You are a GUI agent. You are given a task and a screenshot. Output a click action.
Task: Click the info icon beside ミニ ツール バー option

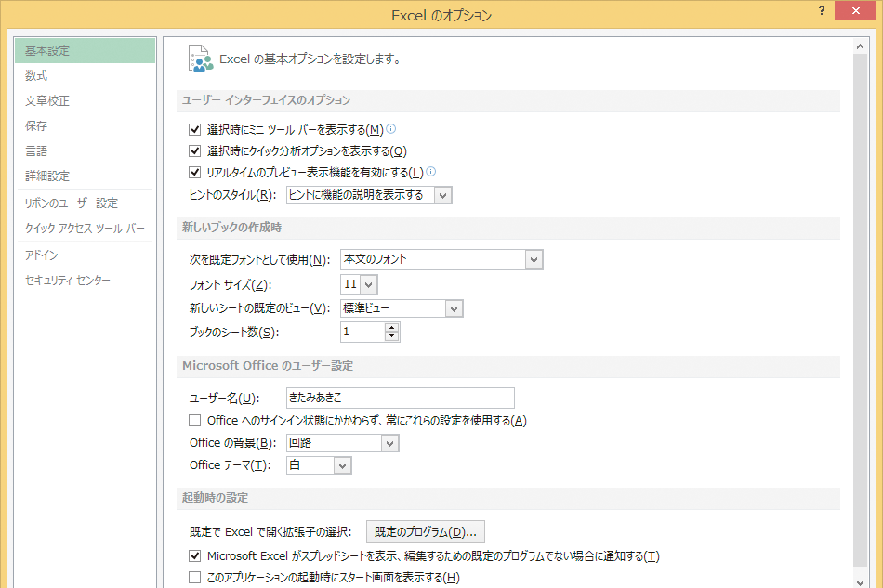pyautogui.click(x=390, y=129)
